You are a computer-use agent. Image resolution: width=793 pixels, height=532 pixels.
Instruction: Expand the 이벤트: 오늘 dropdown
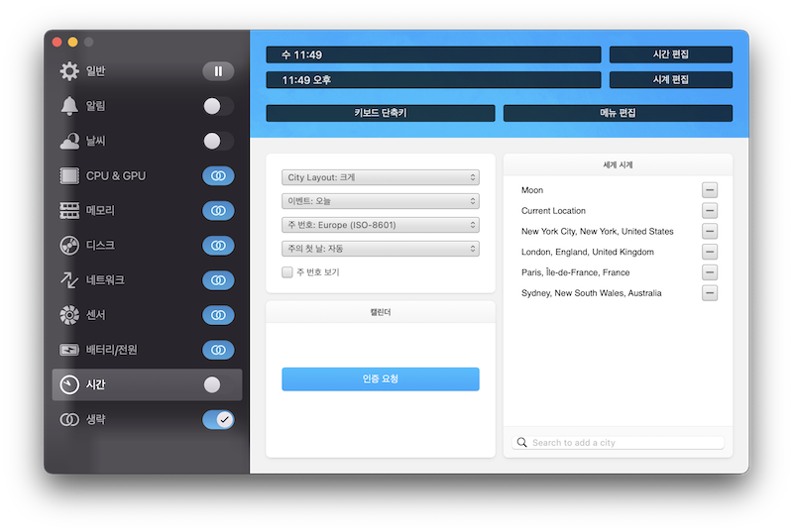[381, 201]
